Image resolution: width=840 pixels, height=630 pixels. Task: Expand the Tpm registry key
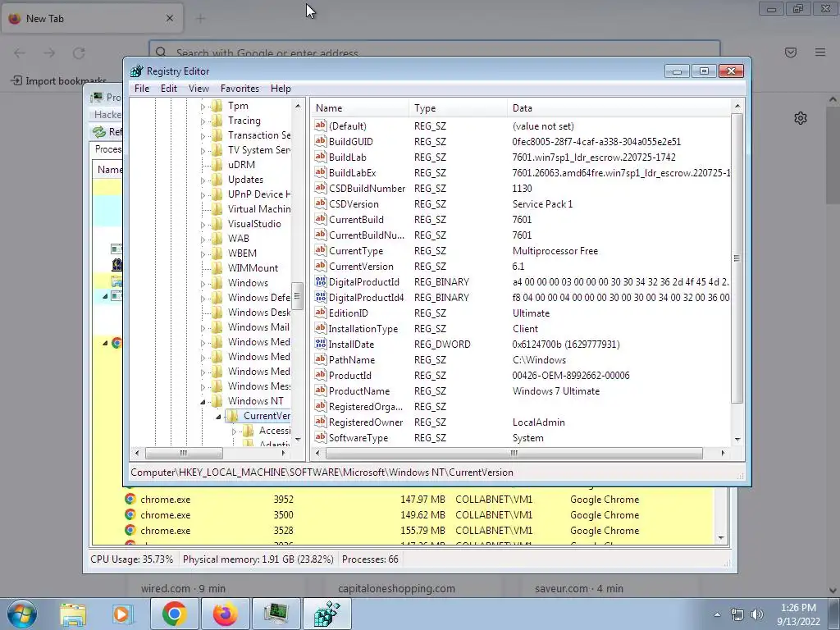tap(203, 107)
